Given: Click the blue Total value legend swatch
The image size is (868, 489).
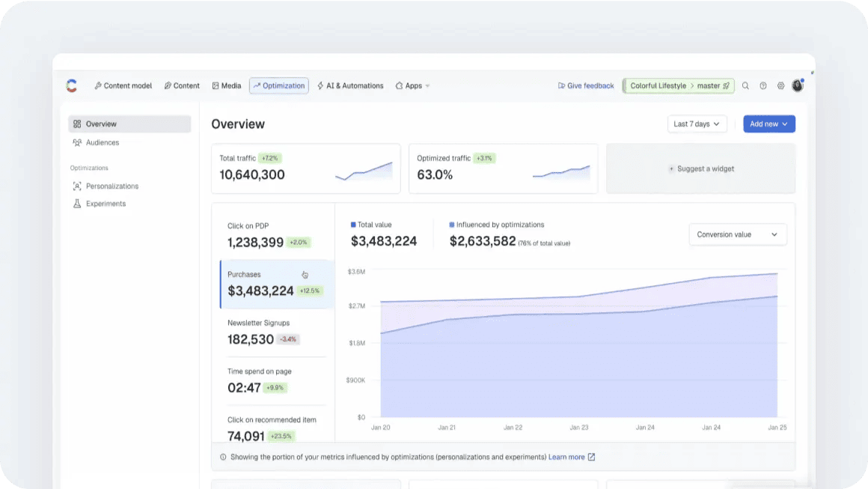Looking at the screenshot, I should point(352,225).
